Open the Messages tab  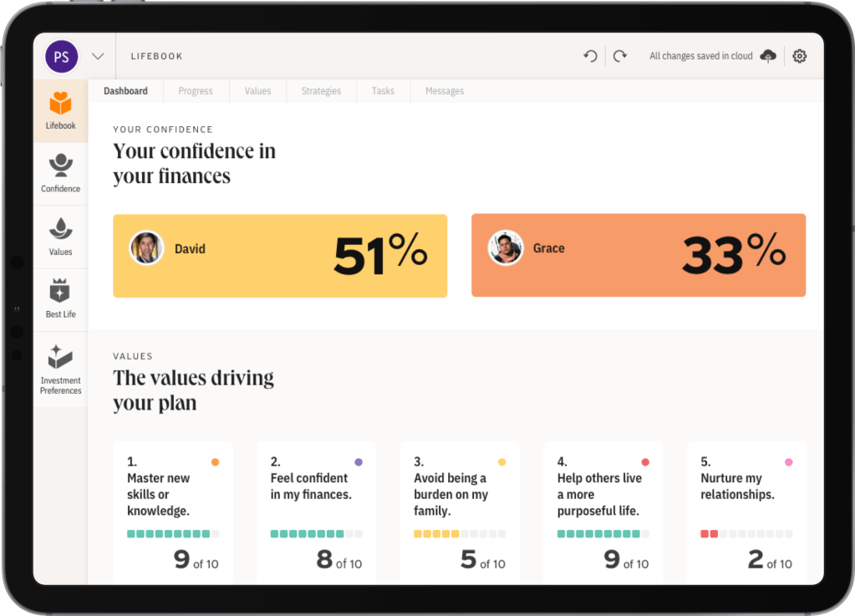click(x=444, y=91)
